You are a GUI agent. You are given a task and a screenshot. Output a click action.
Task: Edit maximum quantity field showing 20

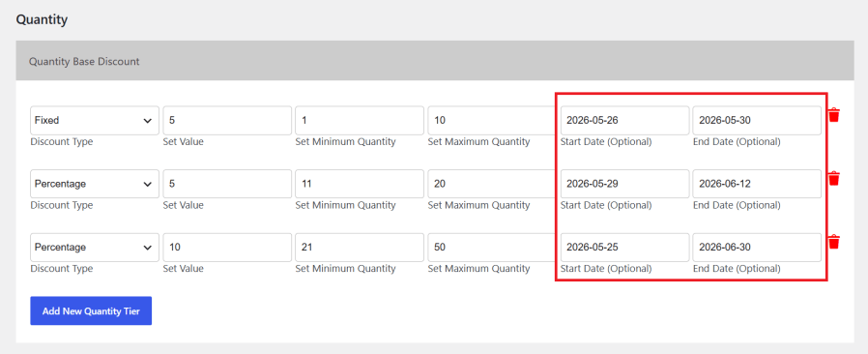click(x=492, y=184)
